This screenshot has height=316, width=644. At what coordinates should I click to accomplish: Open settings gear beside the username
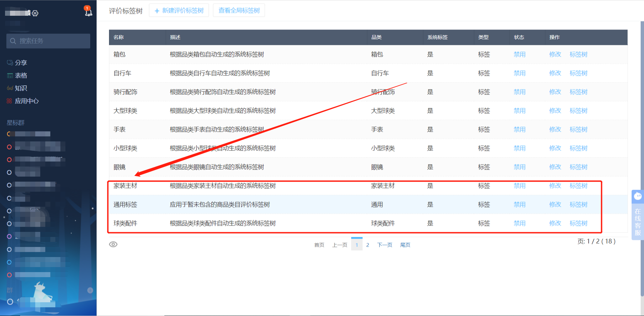(x=35, y=13)
